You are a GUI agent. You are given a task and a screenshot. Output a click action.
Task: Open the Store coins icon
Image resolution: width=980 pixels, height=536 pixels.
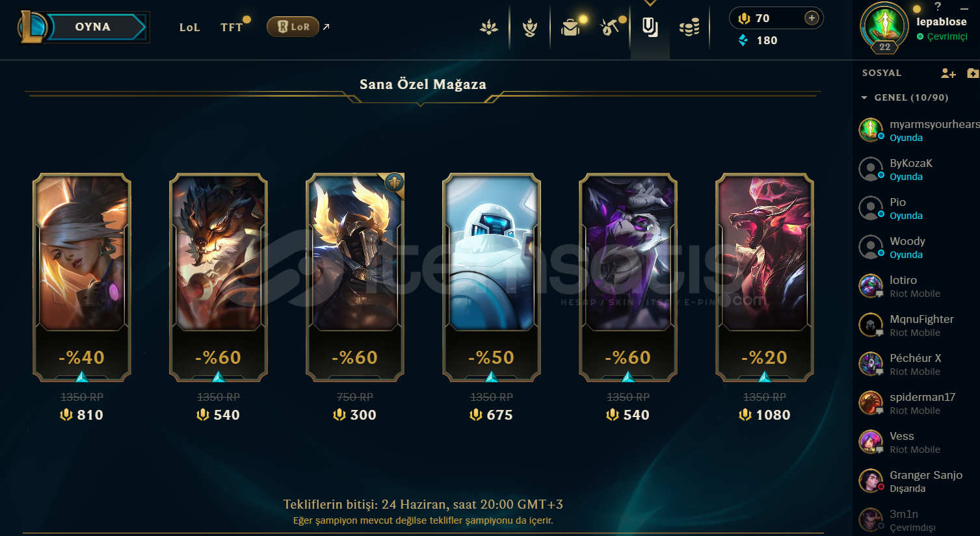point(689,27)
